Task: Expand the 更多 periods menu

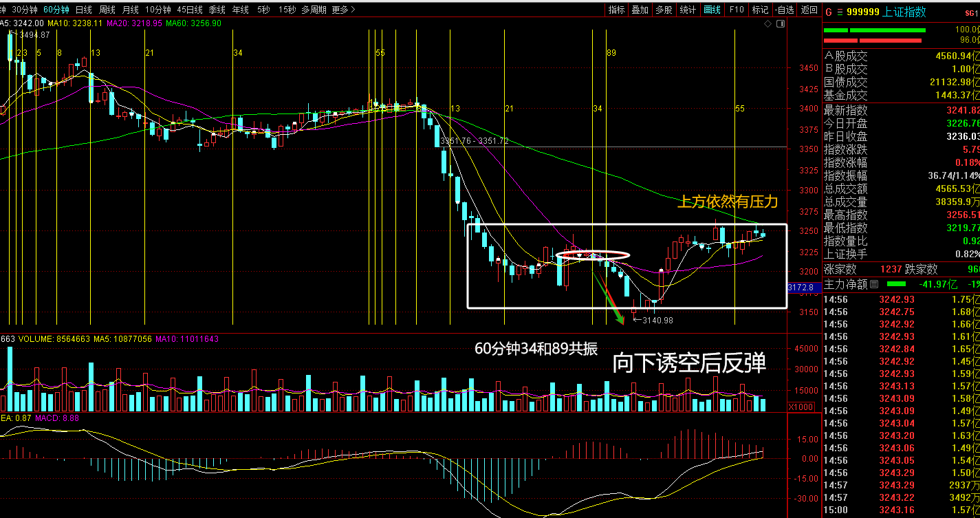Action: [x=343, y=10]
